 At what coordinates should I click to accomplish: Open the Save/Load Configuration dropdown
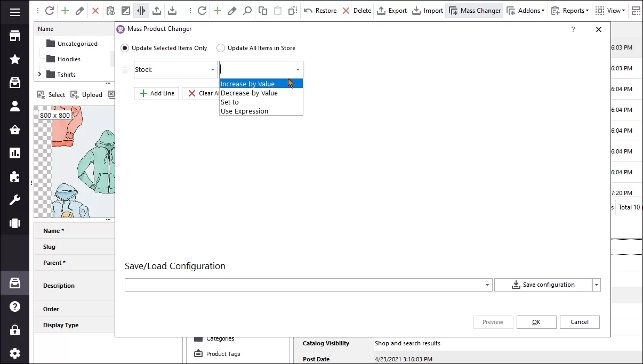(x=486, y=285)
